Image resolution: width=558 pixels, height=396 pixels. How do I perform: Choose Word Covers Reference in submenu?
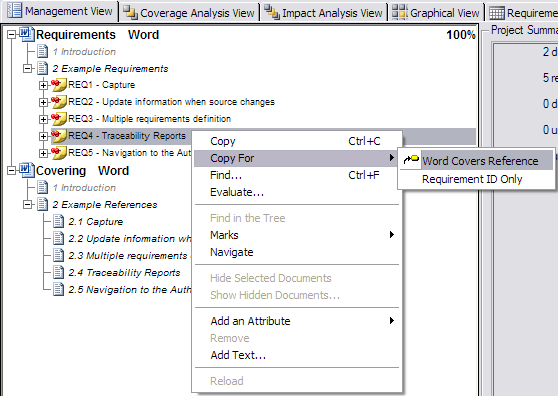tap(477, 161)
